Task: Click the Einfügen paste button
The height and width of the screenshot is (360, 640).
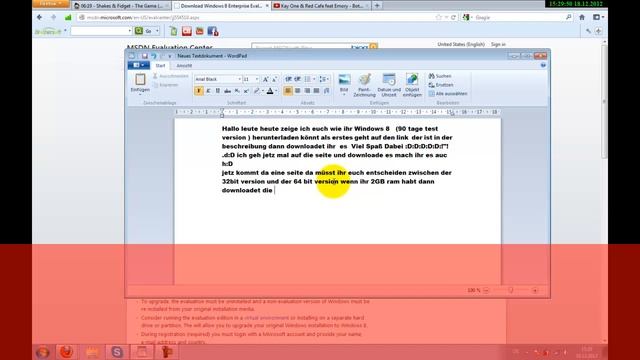Action: [140, 83]
